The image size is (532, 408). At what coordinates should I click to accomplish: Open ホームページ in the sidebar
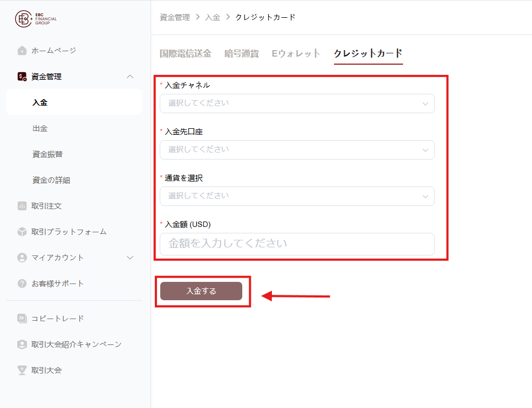tap(53, 51)
